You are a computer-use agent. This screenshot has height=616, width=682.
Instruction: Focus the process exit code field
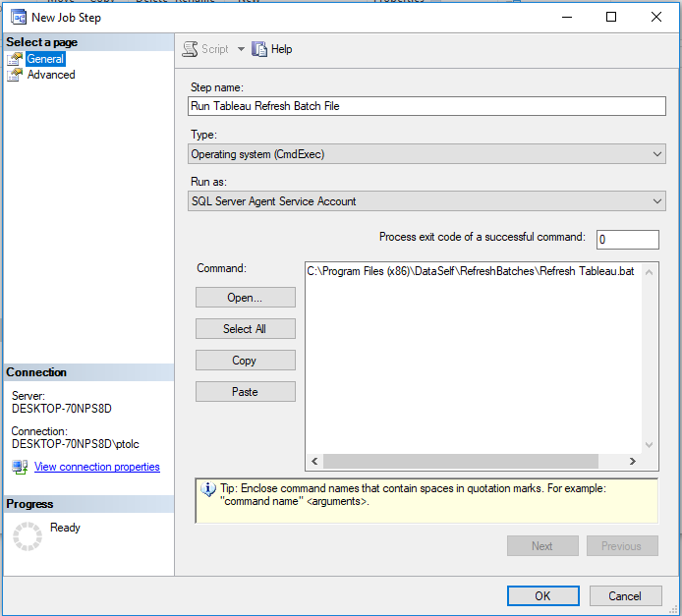627,240
